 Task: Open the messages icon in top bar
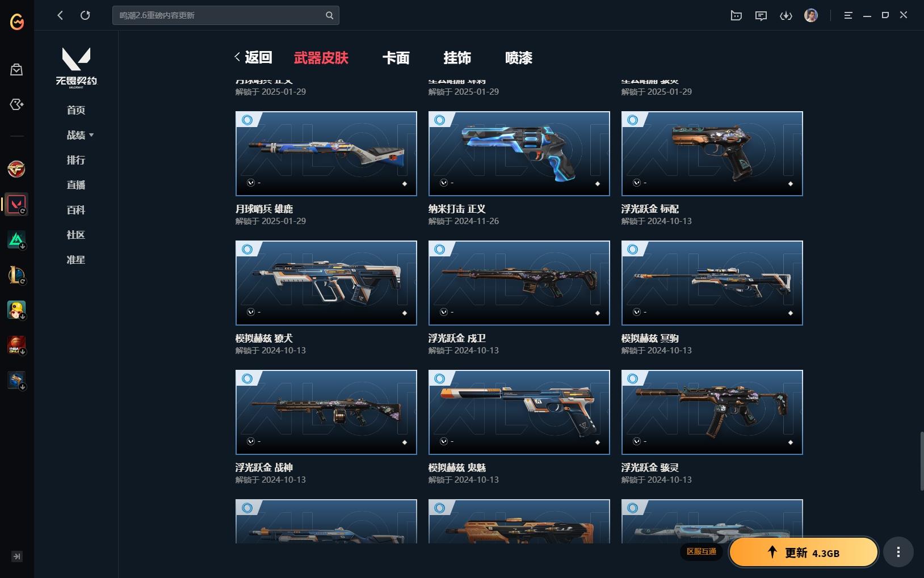point(761,16)
